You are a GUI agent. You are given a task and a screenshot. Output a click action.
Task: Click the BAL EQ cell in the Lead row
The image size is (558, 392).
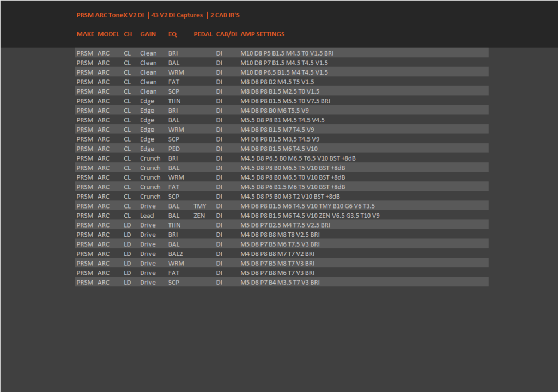[x=174, y=216]
